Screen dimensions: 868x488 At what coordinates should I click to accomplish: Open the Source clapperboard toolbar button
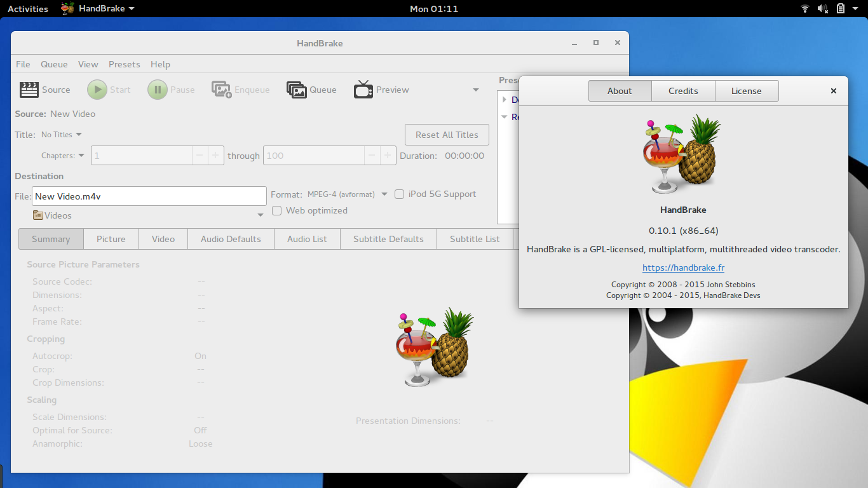pos(29,90)
